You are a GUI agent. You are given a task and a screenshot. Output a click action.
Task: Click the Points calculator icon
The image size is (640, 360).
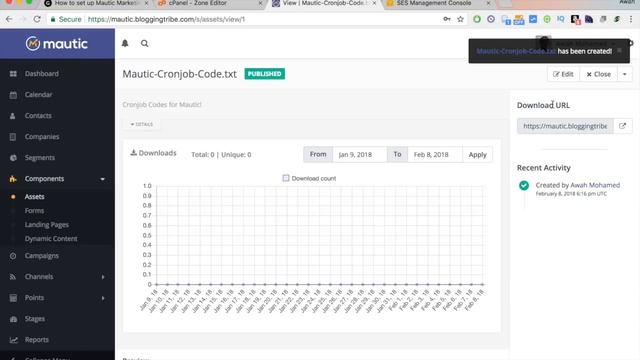(x=13, y=298)
